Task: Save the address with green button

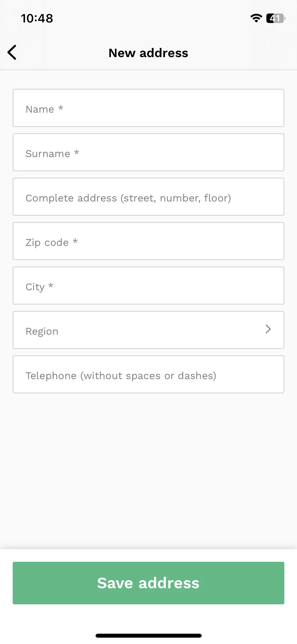Action: pos(148,583)
